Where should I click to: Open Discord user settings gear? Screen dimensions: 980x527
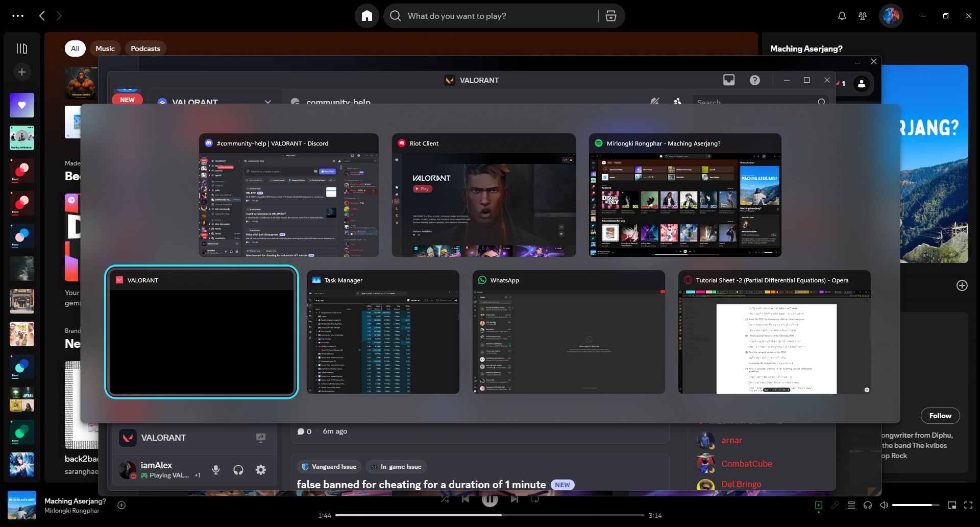(x=261, y=470)
